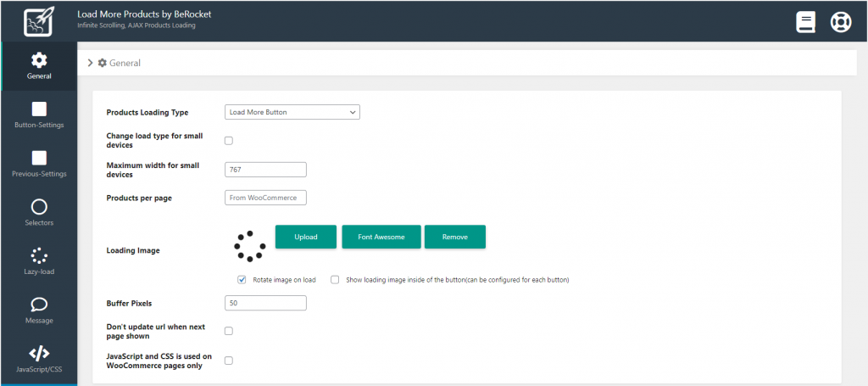
Task: Switch to Button-Settings tab
Action: (x=39, y=115)
